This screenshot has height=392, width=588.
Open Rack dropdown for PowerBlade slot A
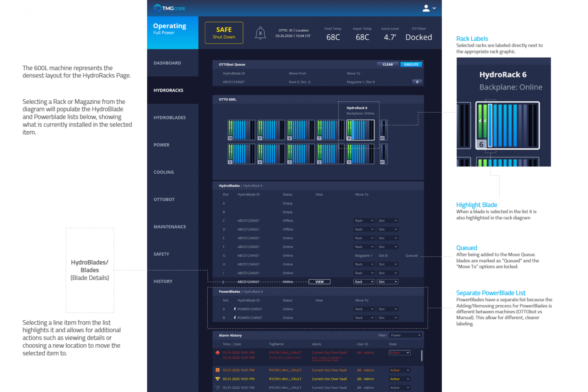[364, 309]
